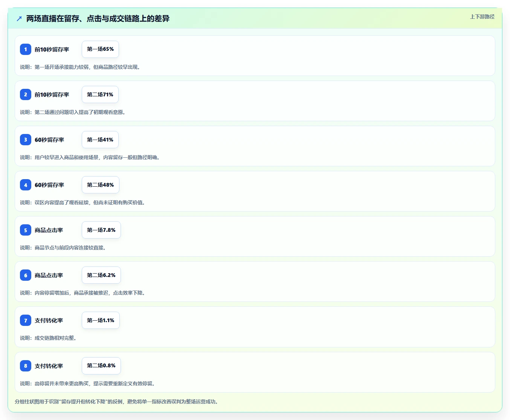Click the number 4 badge
Screen dimensions: 510x420
[26, 185]
